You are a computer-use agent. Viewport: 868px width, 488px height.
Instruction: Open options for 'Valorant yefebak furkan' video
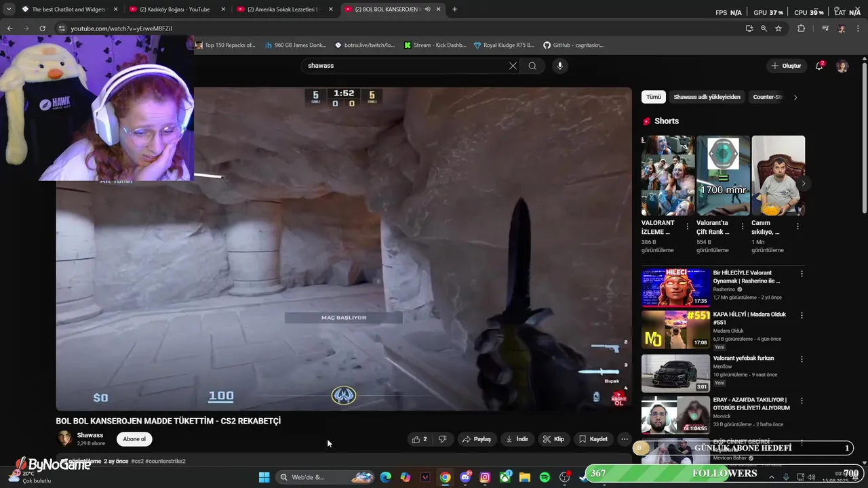click(x=802, y=359)
